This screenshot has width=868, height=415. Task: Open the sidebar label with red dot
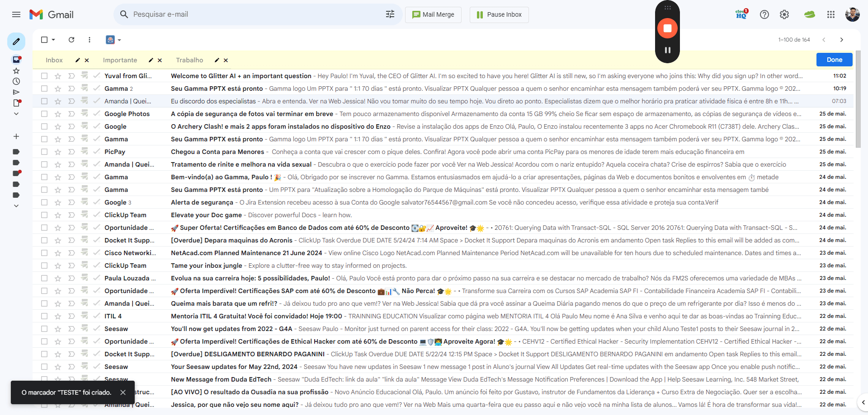pyautogui.click(x=17, y=173)
